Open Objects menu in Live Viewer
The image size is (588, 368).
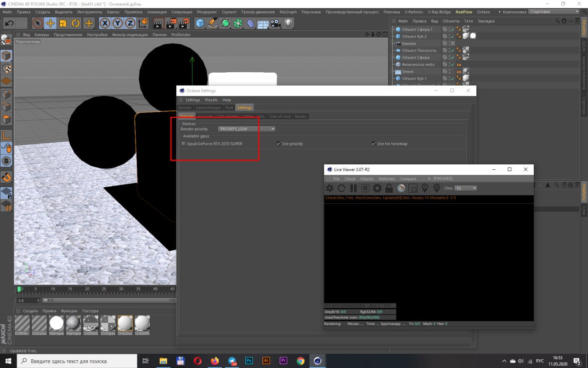tap(367, 178)
